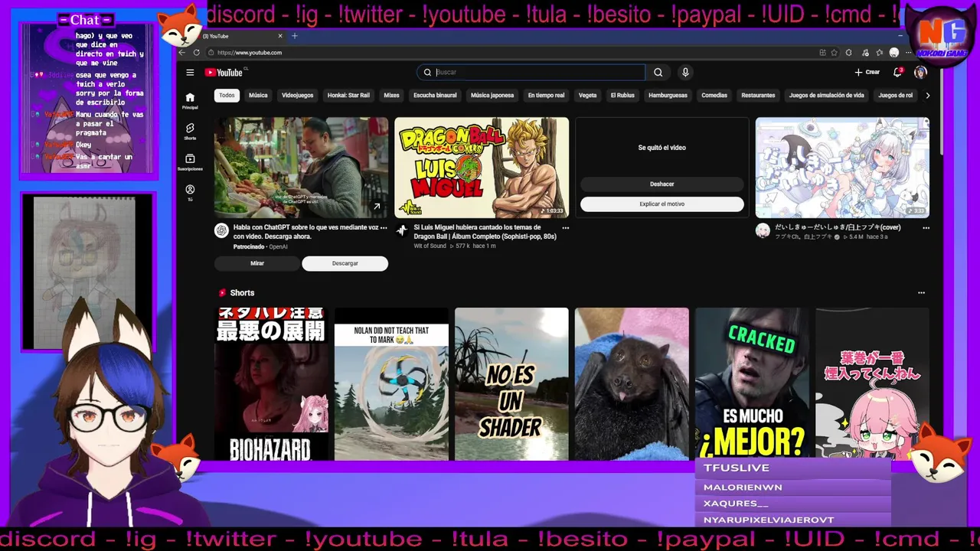Open the Fubuki cover video thumbnail
Screen dimensions: 980x551
coord(842,168)
